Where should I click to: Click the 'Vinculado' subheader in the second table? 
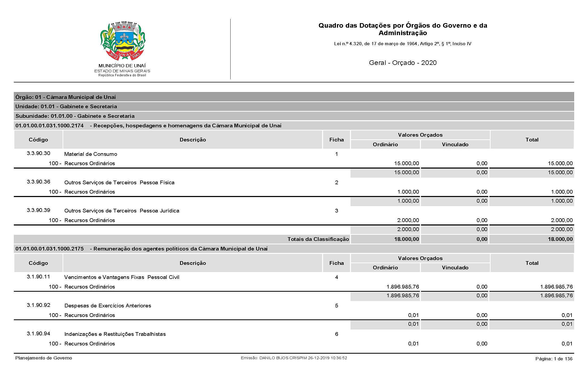[x=455, y=268]
